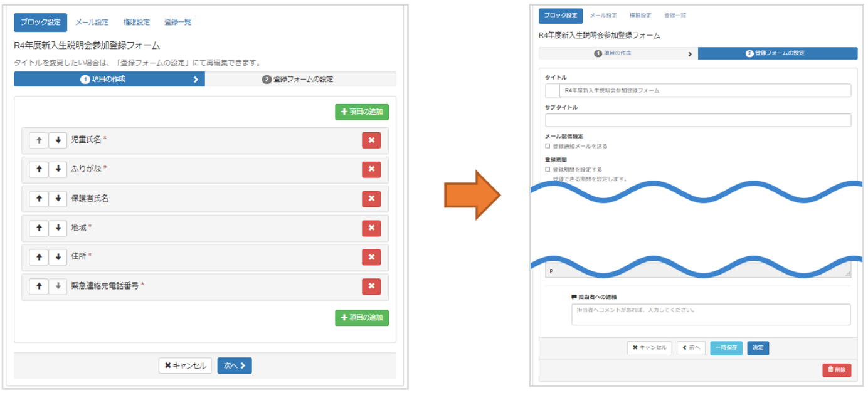
Task: Switch to 権限設定 tab in left panel
Action: click(136, 22)
